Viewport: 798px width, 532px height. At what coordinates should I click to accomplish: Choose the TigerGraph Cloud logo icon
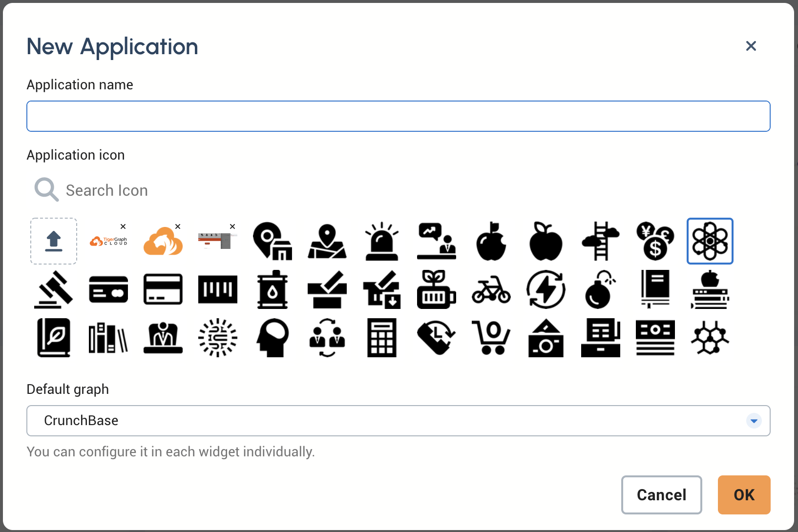pos(108,241)
